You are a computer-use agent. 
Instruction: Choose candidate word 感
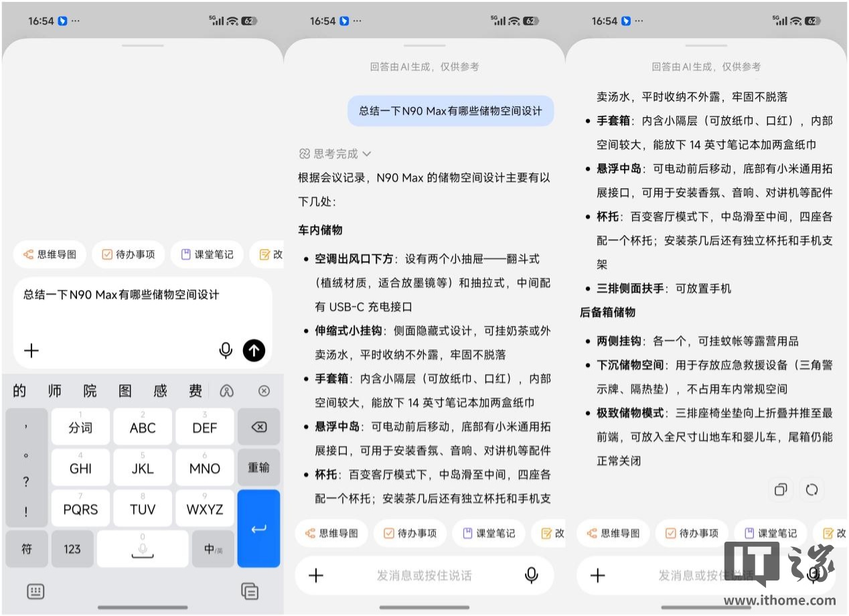coord(160,391)
